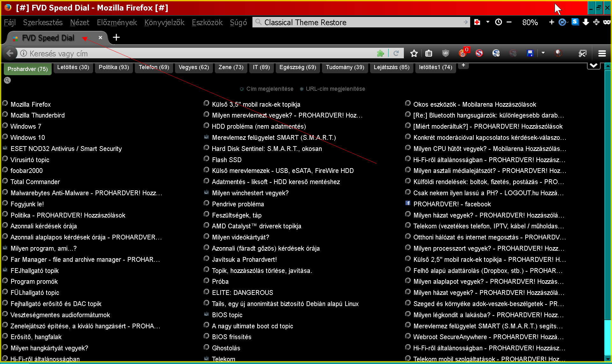This screenshot has height=364, width=612.
Task: Click the go arrow in the search field
Action: coord(465,22)
